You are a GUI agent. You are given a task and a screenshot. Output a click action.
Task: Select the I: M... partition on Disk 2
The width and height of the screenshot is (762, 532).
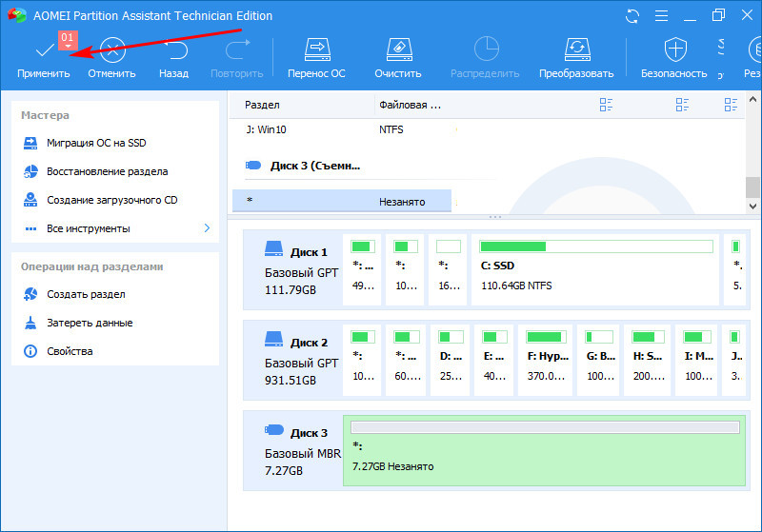[x=697, y=360]
